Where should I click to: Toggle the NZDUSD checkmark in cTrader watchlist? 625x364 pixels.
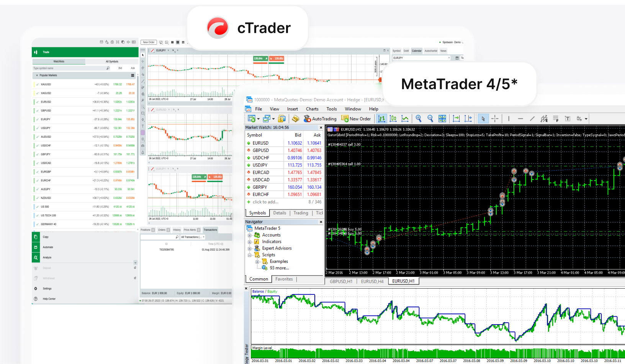pyautogui.click(x=37, y=198)
